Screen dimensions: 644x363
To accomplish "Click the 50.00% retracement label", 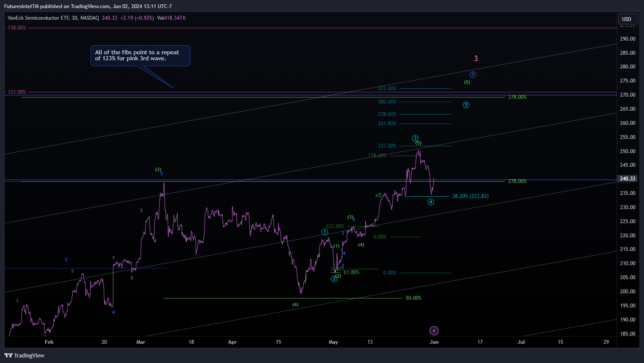I will pyautogui.click(x=413, y=298).
